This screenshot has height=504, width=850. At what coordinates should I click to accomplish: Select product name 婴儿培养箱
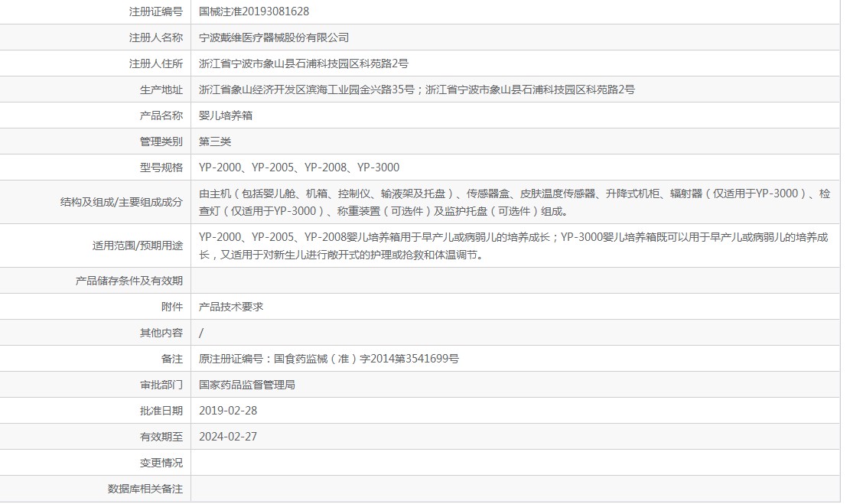click(x=226, y=115)
